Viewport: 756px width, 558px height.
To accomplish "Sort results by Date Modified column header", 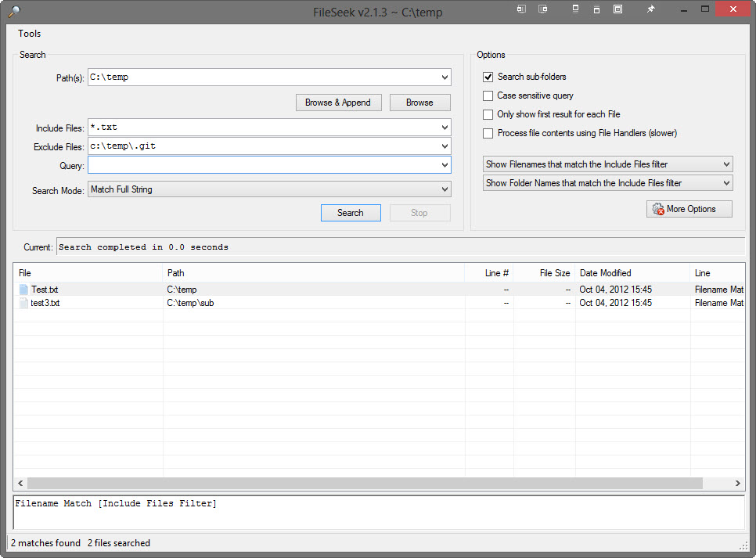I will [605, 273].
